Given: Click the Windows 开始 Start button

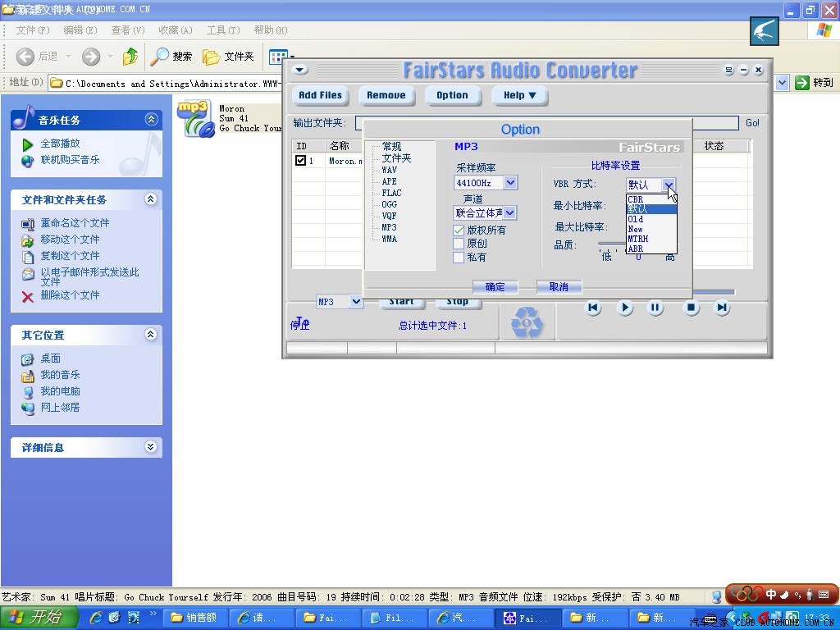Looking at the screenshot, I should [38, 618].
